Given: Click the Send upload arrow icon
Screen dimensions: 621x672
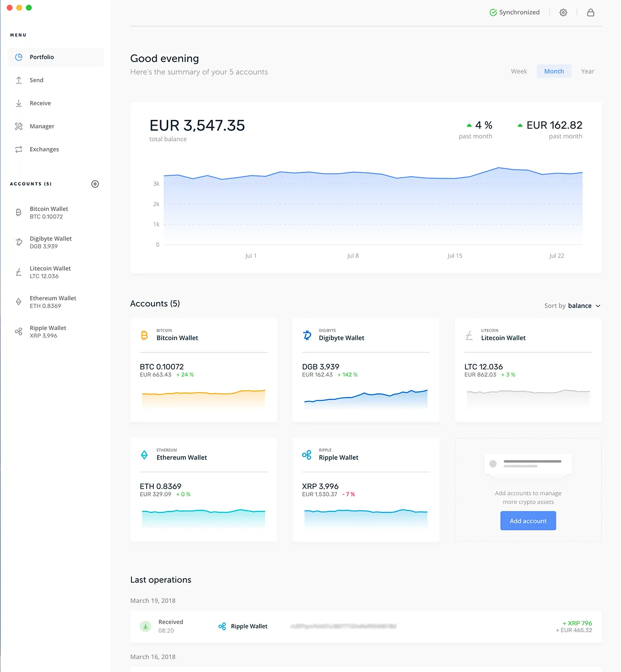Looking at the screenshot, I should point(19,80).
